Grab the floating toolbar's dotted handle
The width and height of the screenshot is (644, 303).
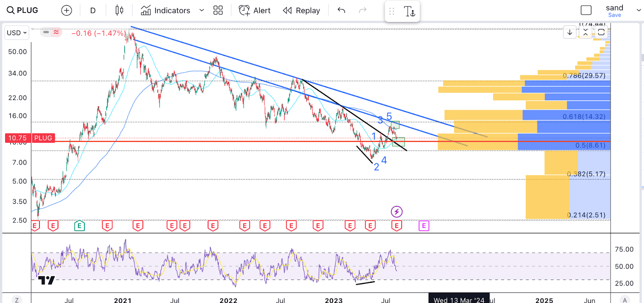click(x=392, y=11)
